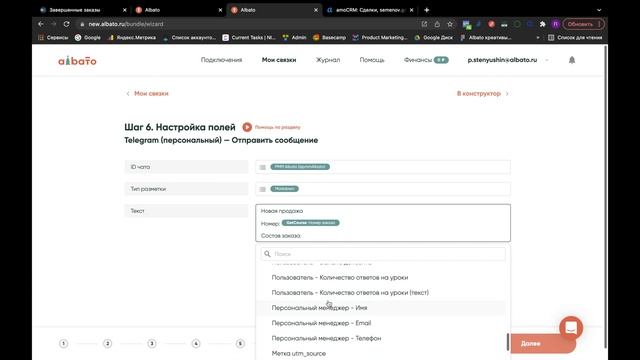Open the browser extensions puzzle icon
This screenshot has height=360, width=640.
tap(542, 24)
